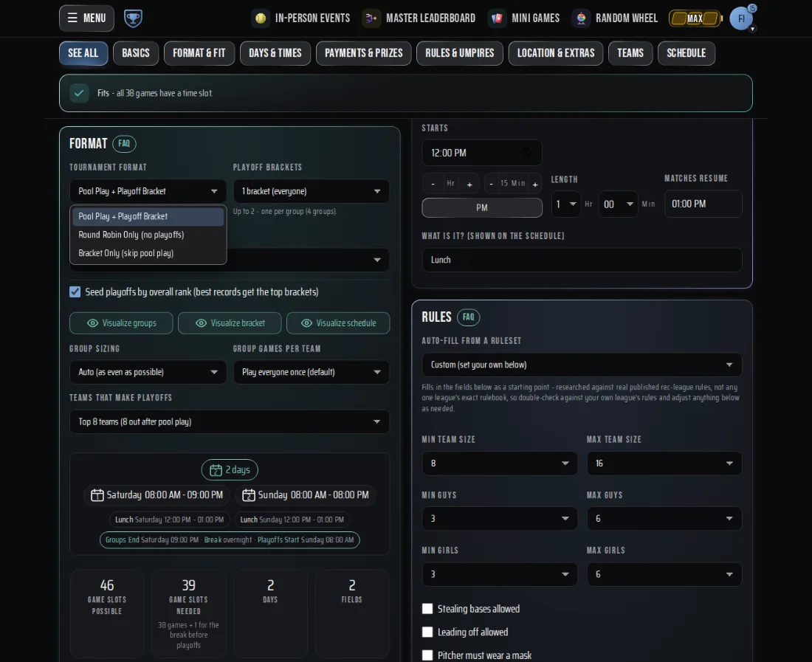Open the Rules FAQ badge
The height and width of the screenshot is (662, 812).
coord(468,317)
